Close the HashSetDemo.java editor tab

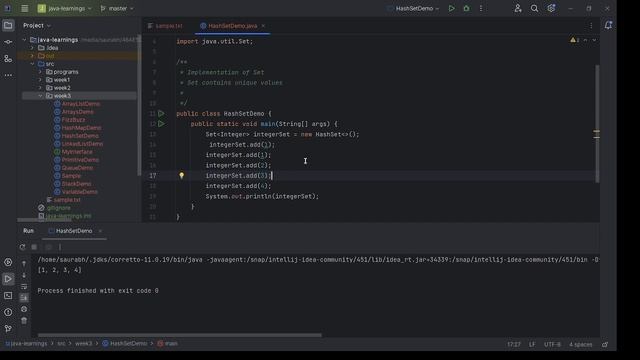click(x=263, y=26)
